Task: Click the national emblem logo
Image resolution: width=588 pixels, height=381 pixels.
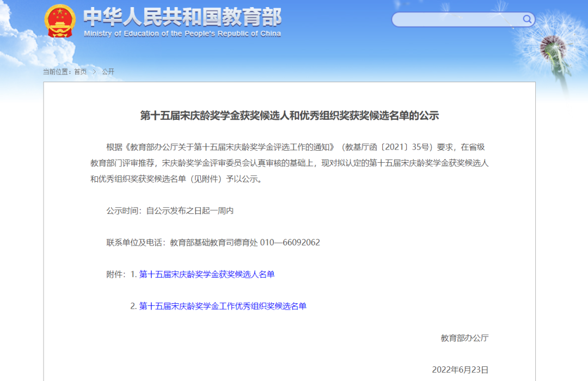Action: [60, 21]
